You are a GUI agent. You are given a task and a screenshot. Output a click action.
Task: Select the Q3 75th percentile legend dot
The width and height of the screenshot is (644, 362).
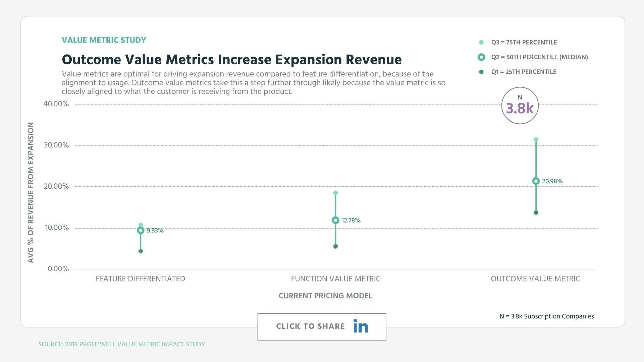(x=481, y=42)
